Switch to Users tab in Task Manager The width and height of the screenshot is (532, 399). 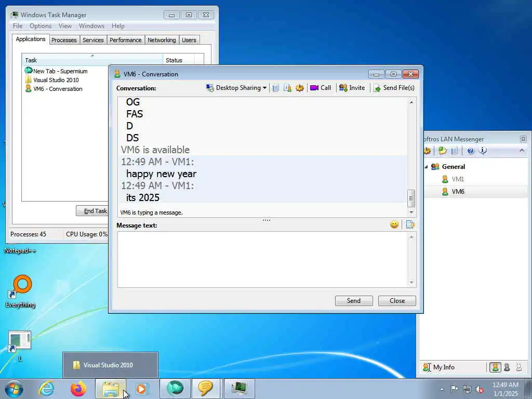click(189, 40)
